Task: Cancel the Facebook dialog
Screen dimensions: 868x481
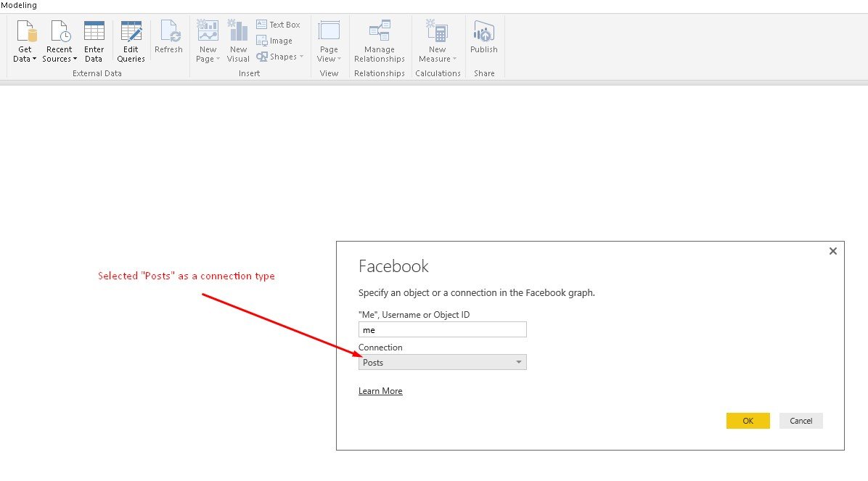Action: point(801,421)
